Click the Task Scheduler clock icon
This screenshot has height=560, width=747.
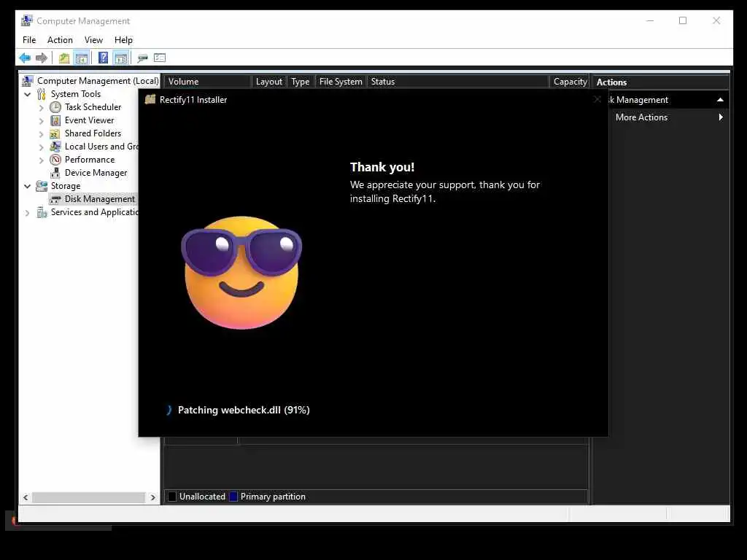tap(55, 107)
